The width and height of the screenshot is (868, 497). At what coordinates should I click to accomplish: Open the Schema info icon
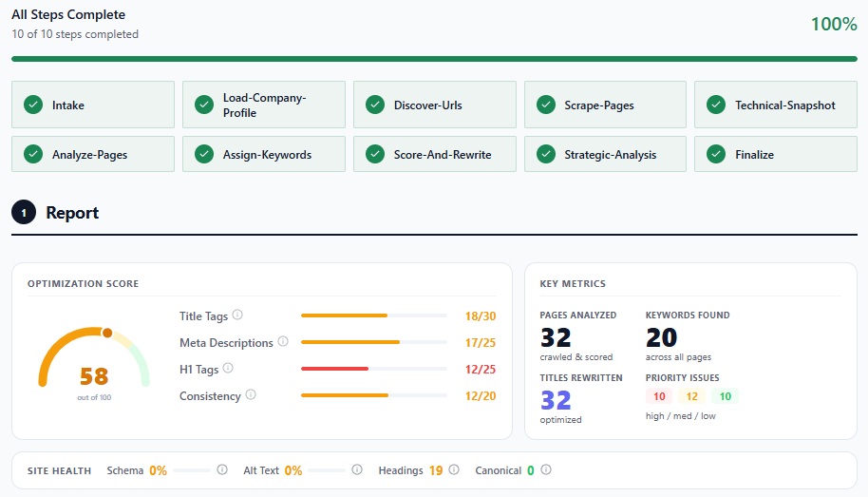tap(222, 469)
